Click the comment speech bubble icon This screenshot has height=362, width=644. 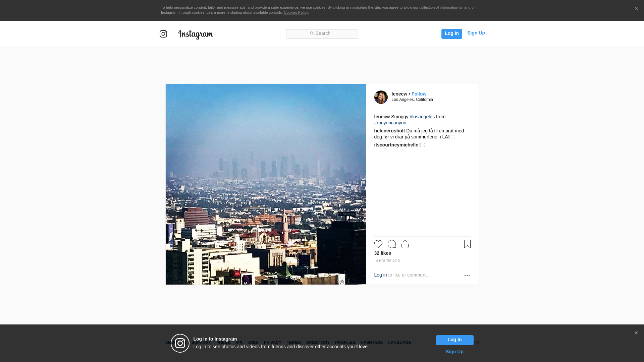[392, 244]
